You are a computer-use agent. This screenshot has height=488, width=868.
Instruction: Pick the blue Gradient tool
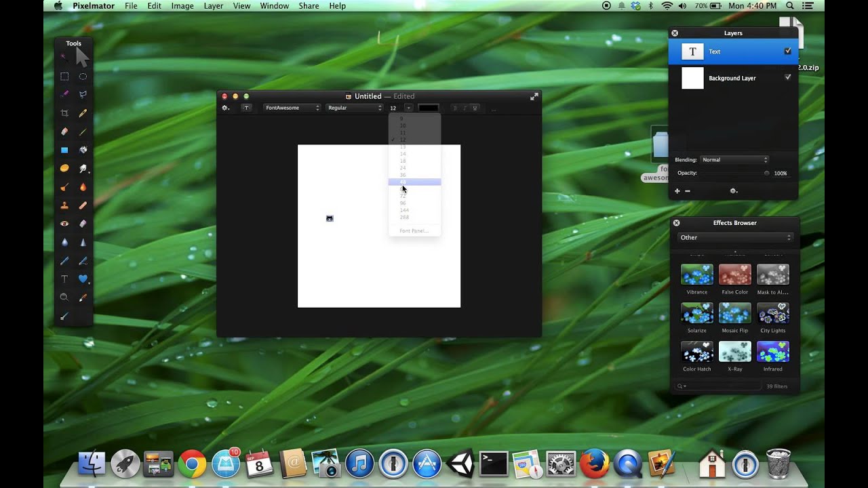coord(64,150)
